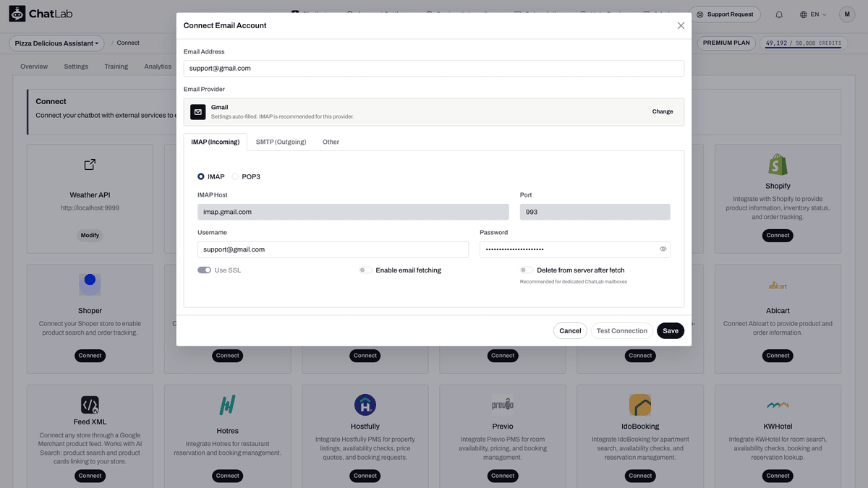Open the Other tab in dialog
Viewport: 868px width, 488px height.
[x=331, y=142]
